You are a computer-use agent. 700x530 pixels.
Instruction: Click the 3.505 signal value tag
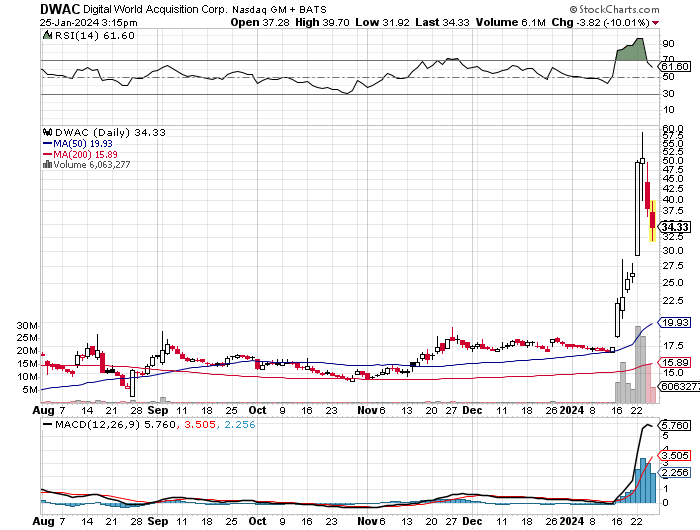coord(675,456)
